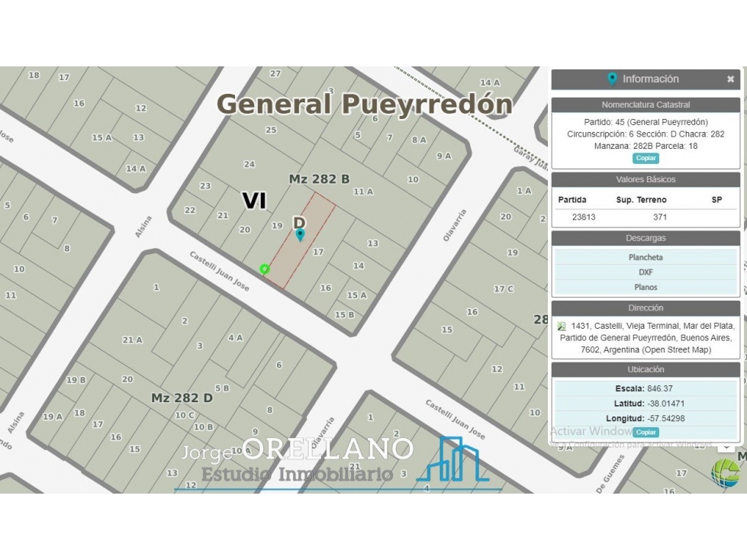Click the Ubicación section header
This screenshot has height=560, width=747.
[x=646, y=369]
